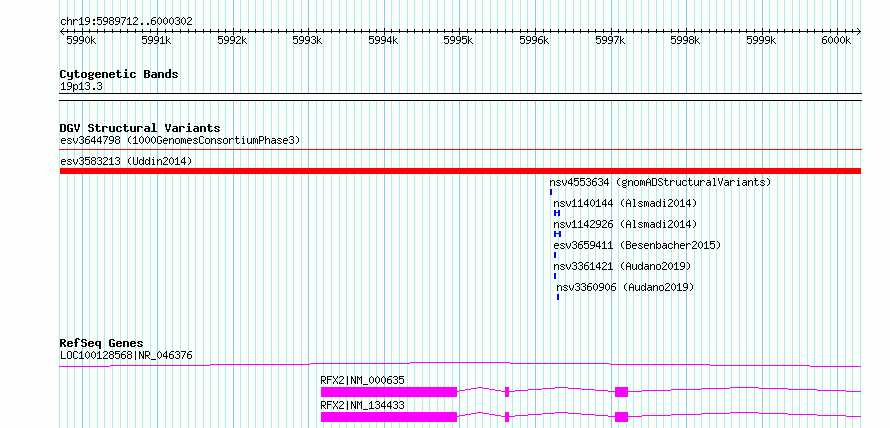890x428 pixels.
Task: Click the blue glyph under nsv1140144
Action: 557,213
